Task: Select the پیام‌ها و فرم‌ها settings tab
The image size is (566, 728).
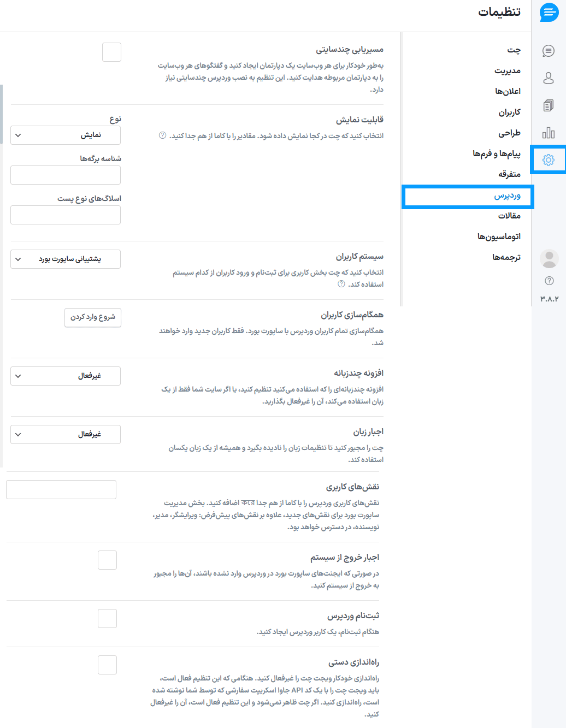Action: [496, 154]
